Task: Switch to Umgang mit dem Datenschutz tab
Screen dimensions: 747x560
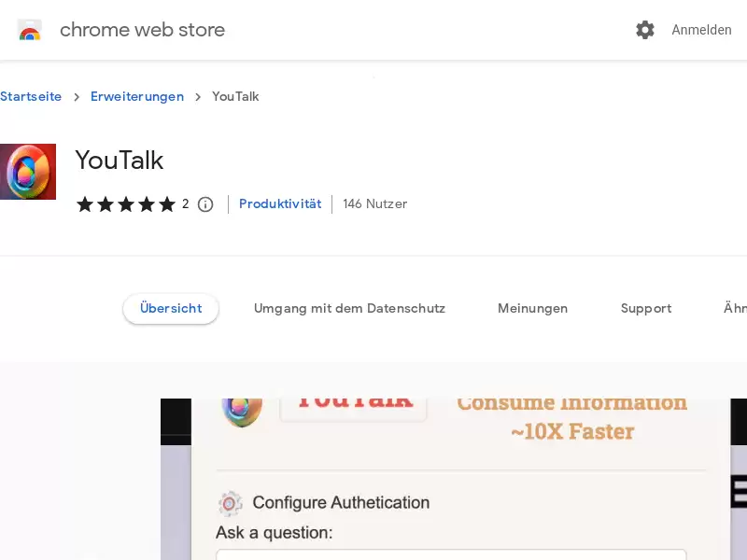Action: click(x=349, y=309)
